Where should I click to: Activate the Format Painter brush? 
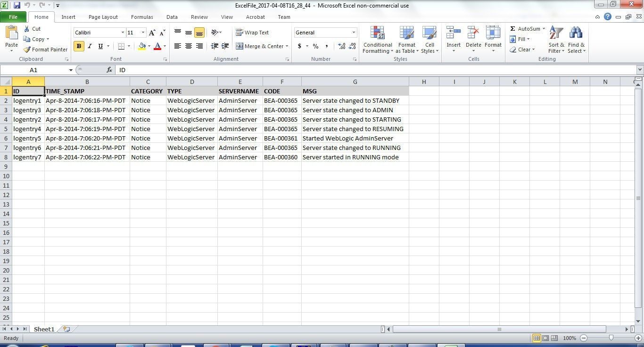point(27,50)
